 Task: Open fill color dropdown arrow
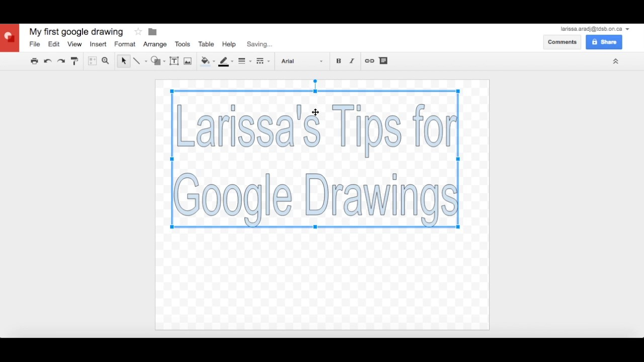pos(214,61)
